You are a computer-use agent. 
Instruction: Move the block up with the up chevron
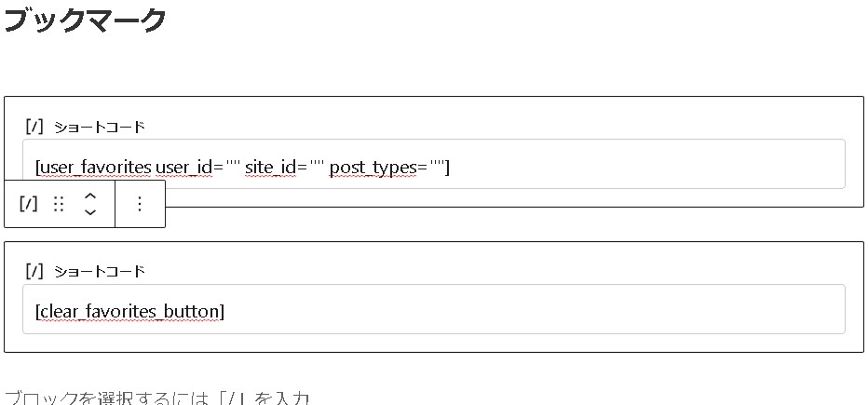tap(90, 196)
